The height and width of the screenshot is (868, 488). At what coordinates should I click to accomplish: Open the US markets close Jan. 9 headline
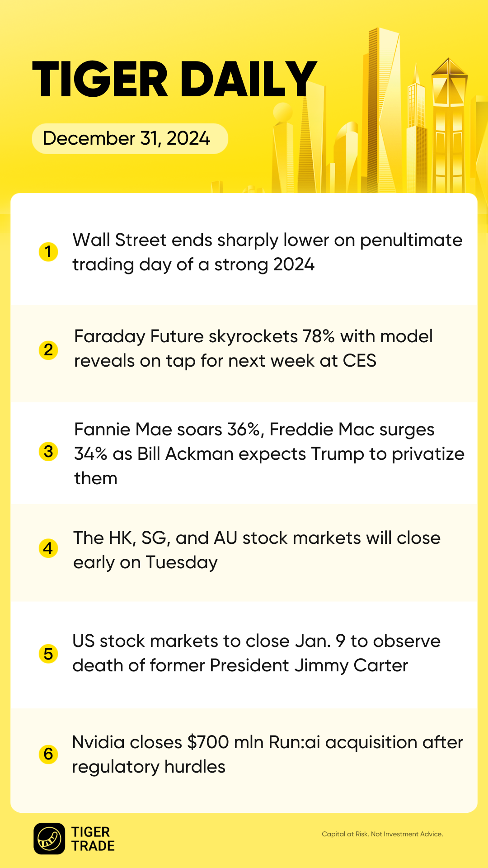(x=256, y=653)
